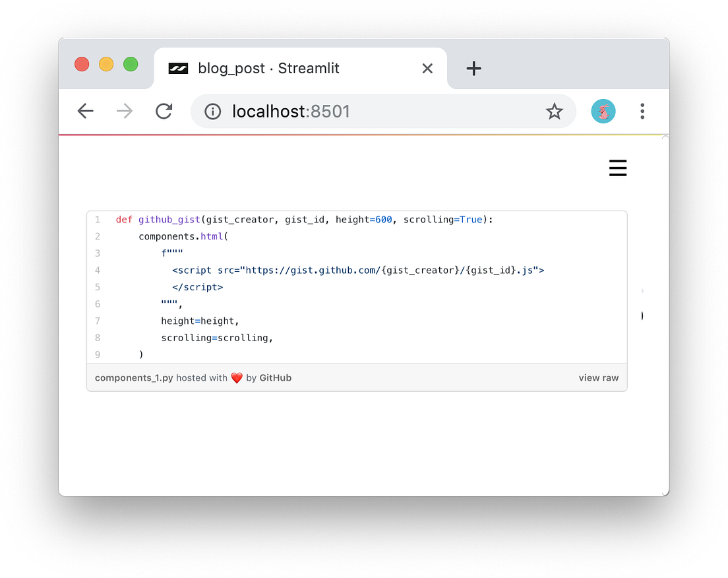Toggle the bookmark star for this page
Image resolution: width=728 pixels, height=578 pixels.
(x=555, y=111)
